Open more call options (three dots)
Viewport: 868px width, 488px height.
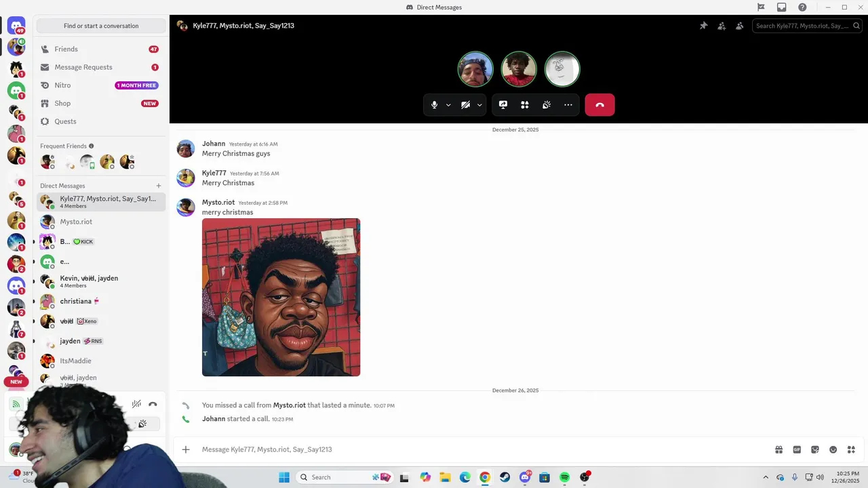click(568, 105)
